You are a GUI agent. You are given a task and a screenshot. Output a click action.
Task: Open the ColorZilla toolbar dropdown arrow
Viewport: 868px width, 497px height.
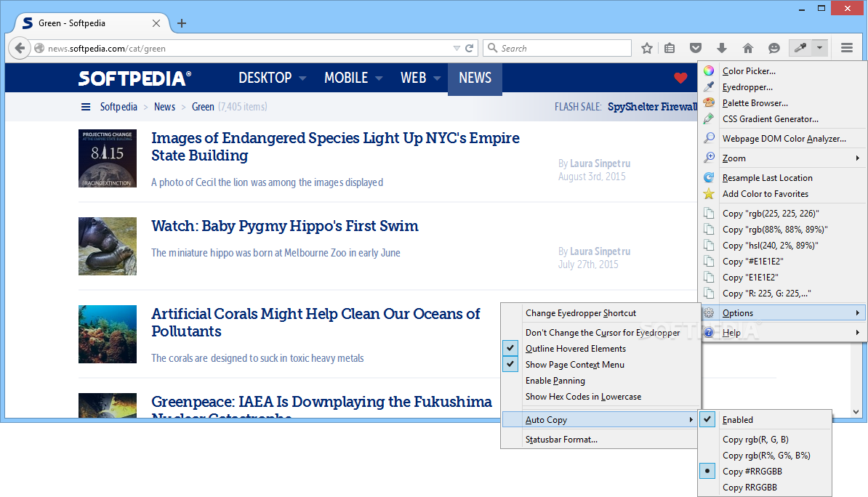[x=820, y=48]
